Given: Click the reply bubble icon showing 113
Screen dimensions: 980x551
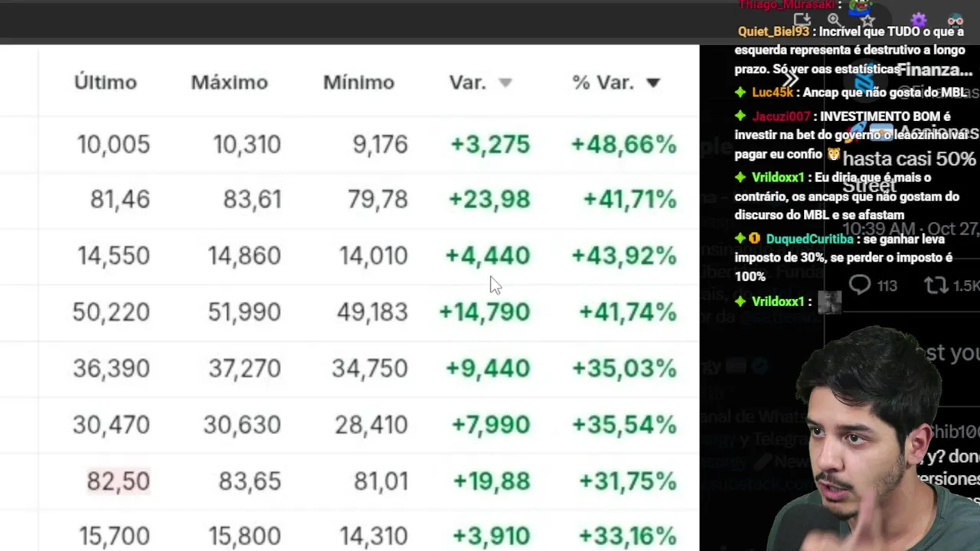Looking at the screenshot, I should 860,285.
